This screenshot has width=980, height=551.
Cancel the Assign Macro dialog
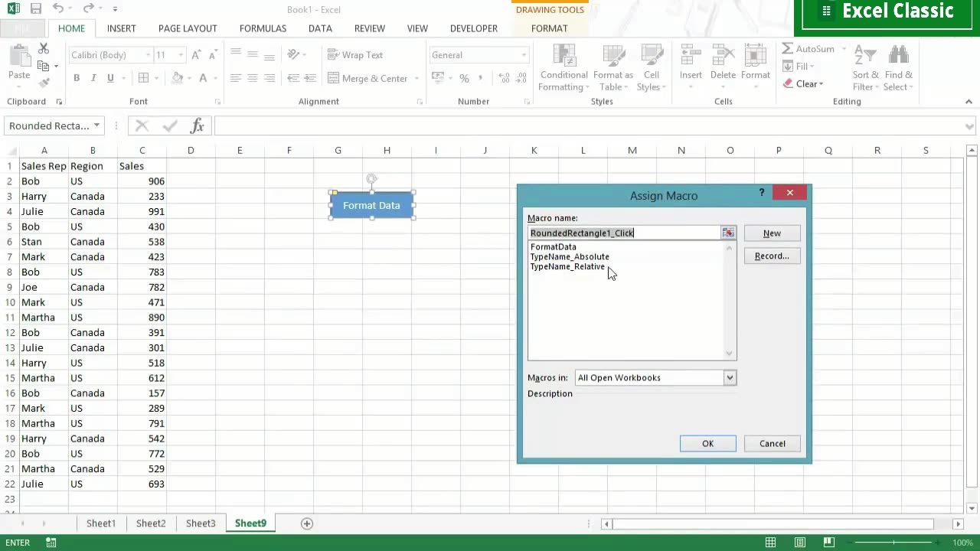click(773, 444)
